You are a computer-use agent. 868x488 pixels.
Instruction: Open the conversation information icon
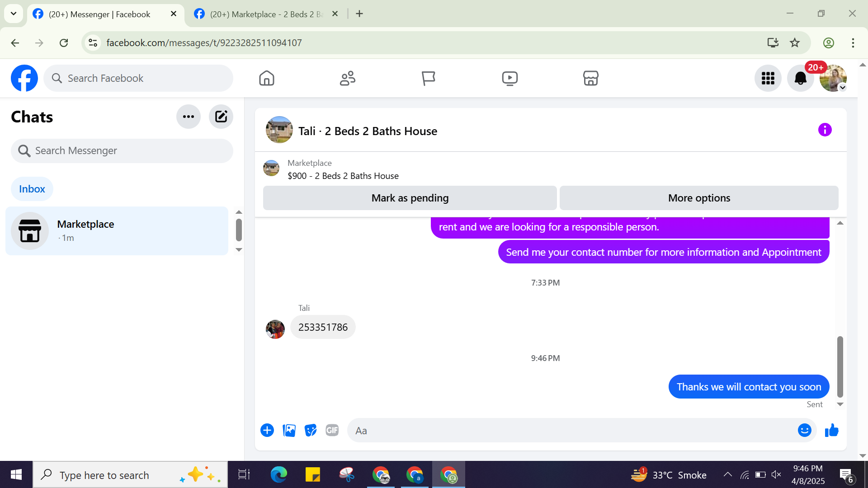tap(825, 130)
